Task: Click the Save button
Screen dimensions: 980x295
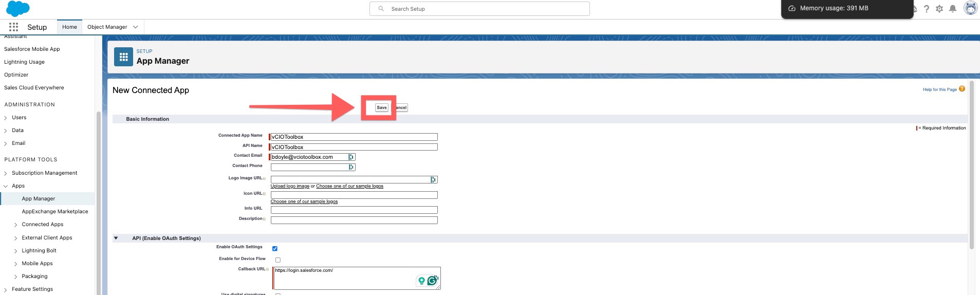Action: [x=381, y=107]
